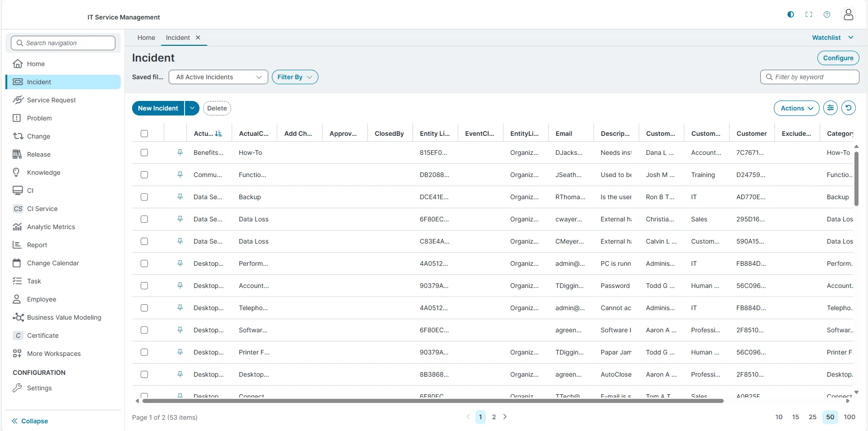Open Change Calendar in sidebar
The height and width of the screenshot is (431, 868).
point(63,263)
